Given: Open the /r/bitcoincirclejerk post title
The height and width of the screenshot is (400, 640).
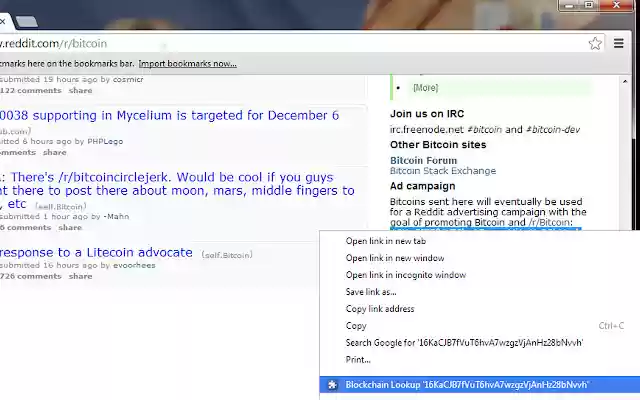Looking at the screenshot, I should (x=177, y=190).
